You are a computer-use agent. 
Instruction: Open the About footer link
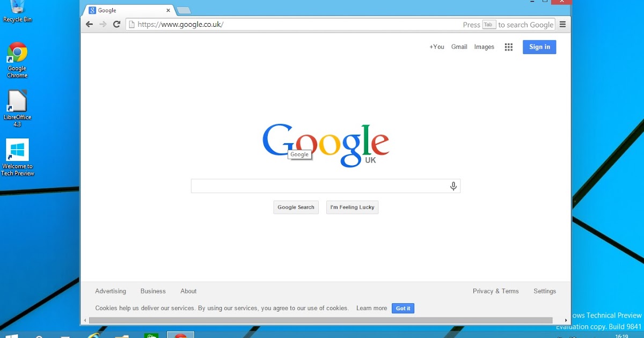point(188,291)
